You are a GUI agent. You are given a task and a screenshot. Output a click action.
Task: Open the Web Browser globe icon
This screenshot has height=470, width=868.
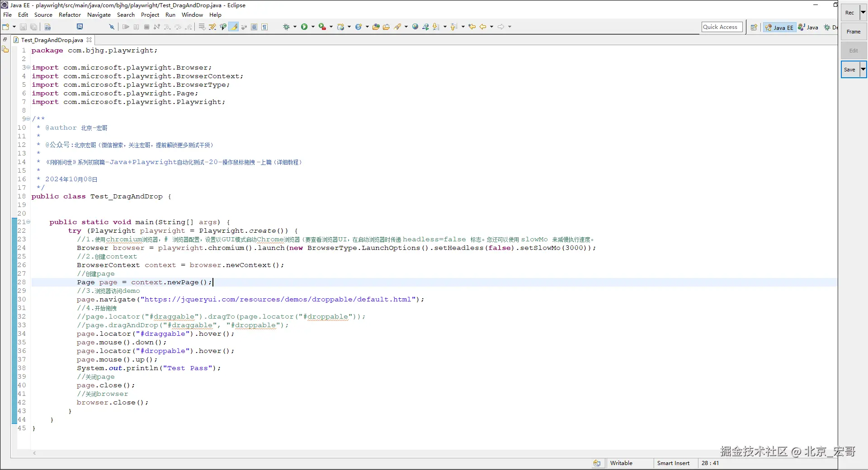pos(415,27)
